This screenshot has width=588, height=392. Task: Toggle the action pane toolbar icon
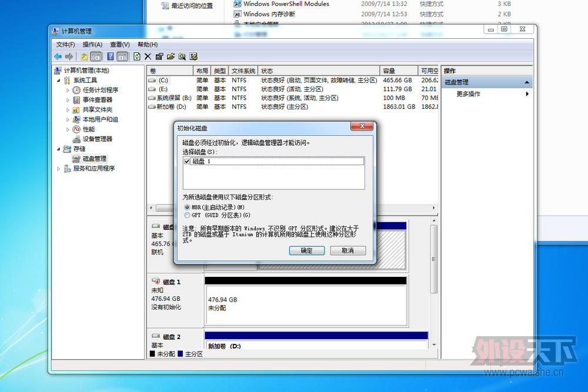122,56
